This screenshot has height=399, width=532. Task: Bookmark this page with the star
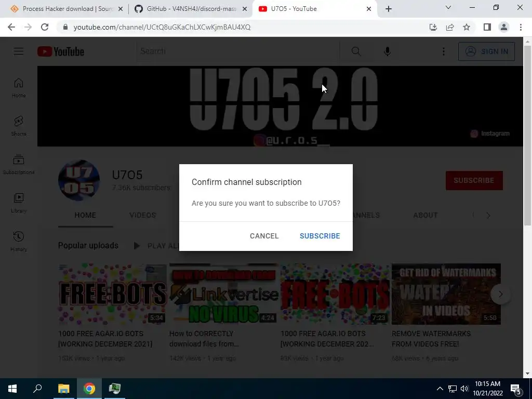tap(467, 27)
